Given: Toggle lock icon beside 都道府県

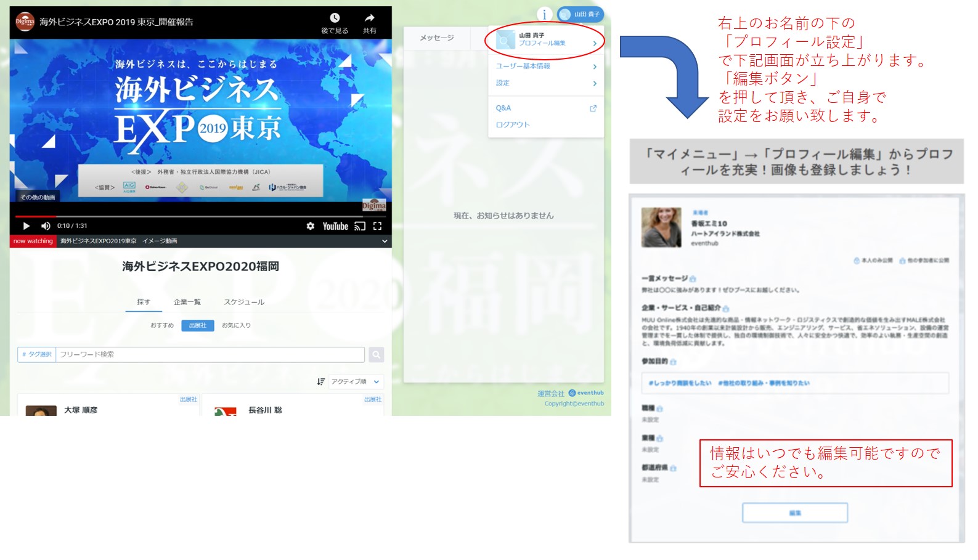Looking at the screenshot, I should pyautogui.click(x=673, y=468).
